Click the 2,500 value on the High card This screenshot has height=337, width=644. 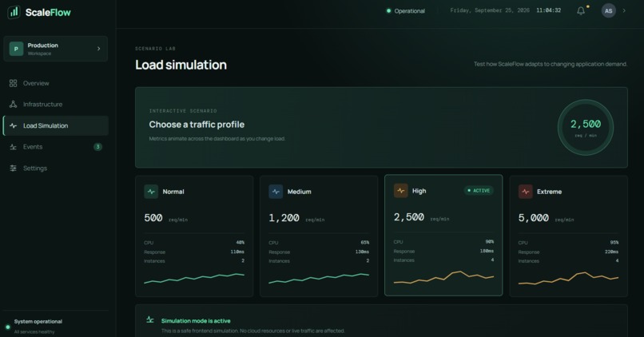408,217
